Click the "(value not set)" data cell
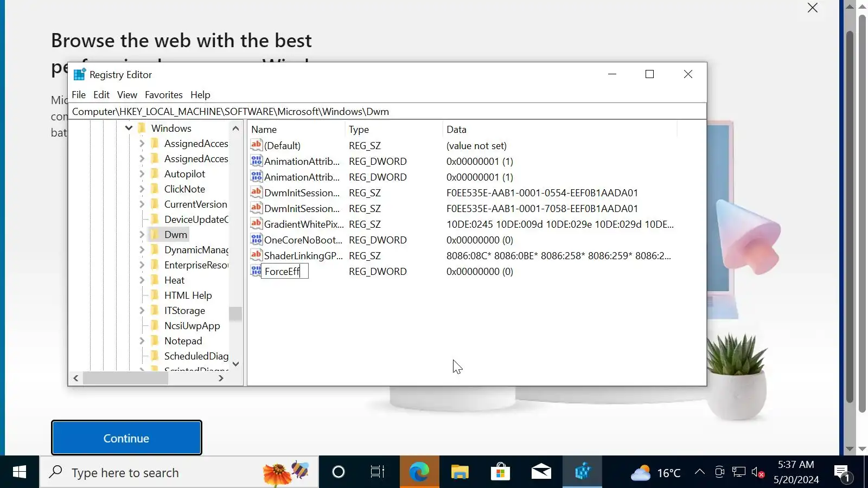The width and height of the screenshot is (868, 488). coord(476,145)
